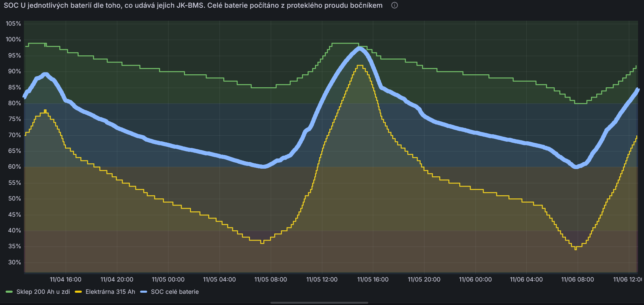
Task: Click the '11/06 04:00' time axis label
Action: [526, 279]
